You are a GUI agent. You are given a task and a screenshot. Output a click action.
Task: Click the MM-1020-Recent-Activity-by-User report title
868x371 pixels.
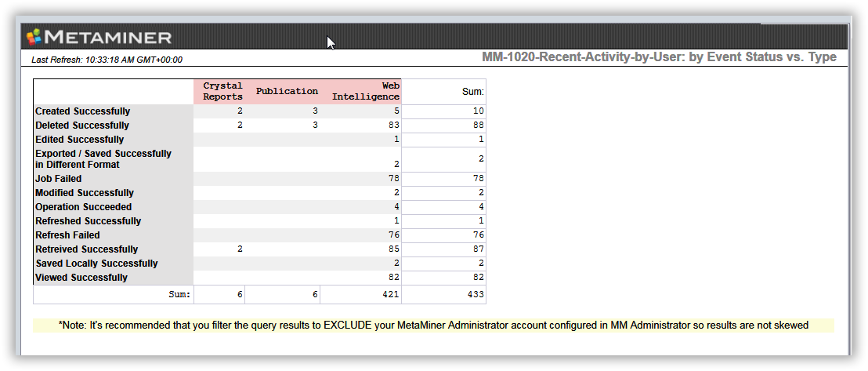click(x=659, y=57)
